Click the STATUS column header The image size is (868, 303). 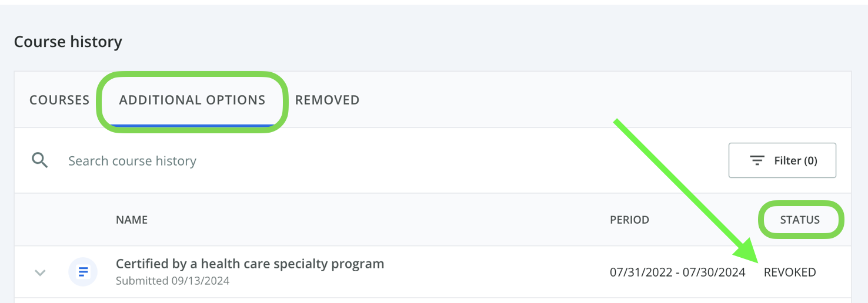pyautogui.click(x=800, y=220)
